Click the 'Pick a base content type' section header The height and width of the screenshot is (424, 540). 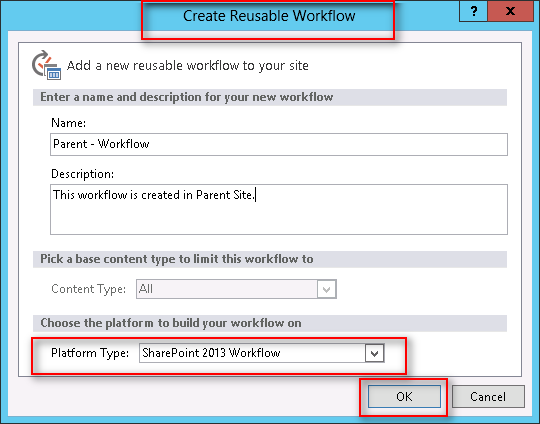270,259
